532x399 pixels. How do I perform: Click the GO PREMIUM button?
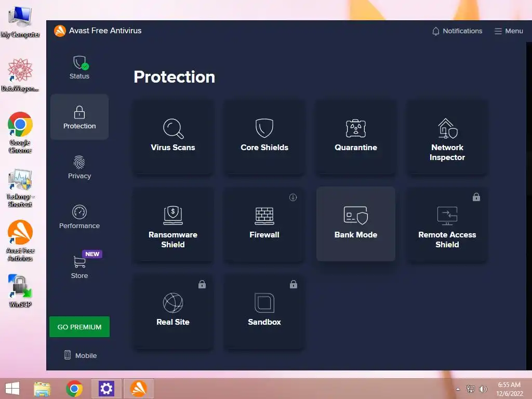(79, 327)
